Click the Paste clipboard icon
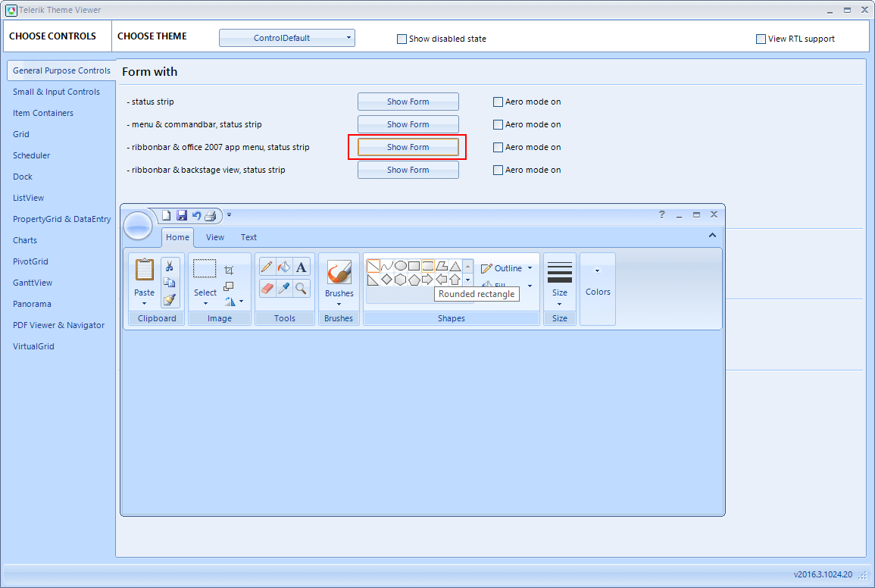This screenshot has height=588, width=875. pos(145,270)
